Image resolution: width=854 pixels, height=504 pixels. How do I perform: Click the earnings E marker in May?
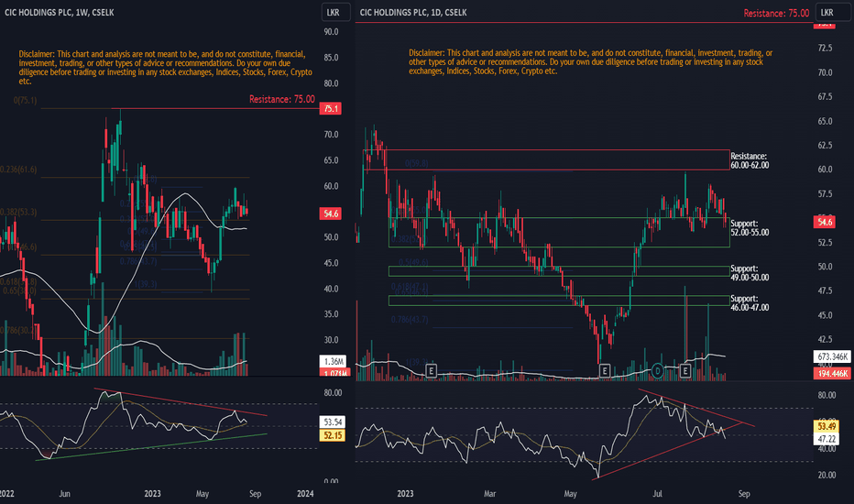(x=604, y=371)
